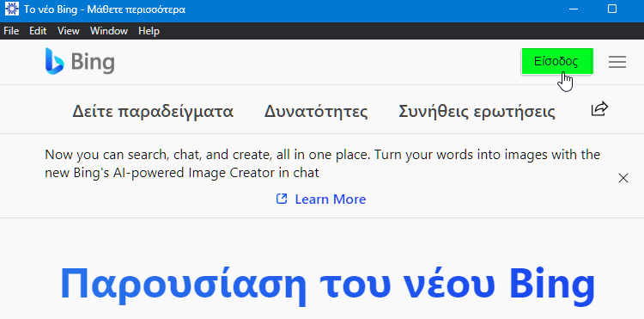644x319 pixels.
Task: Click the Παρουσίαση του νέου Bing heading
Action: coord(327,283)
